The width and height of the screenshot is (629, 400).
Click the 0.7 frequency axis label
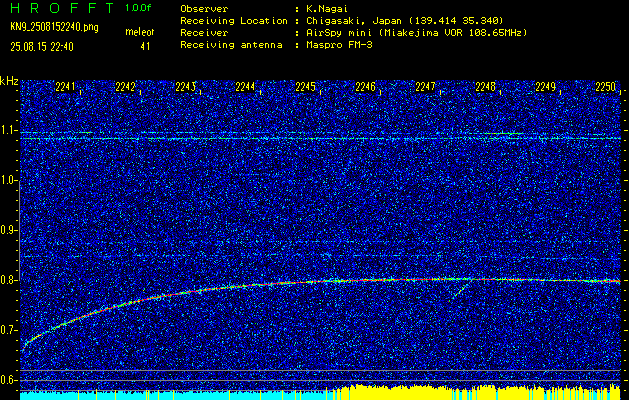pos(9,330)
